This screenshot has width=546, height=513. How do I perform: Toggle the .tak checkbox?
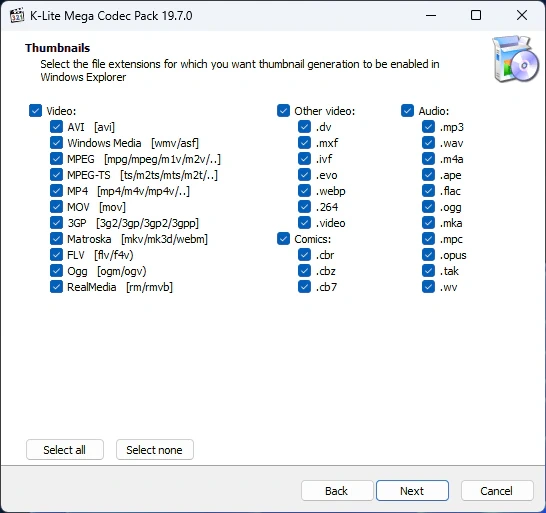click(428, 271)
